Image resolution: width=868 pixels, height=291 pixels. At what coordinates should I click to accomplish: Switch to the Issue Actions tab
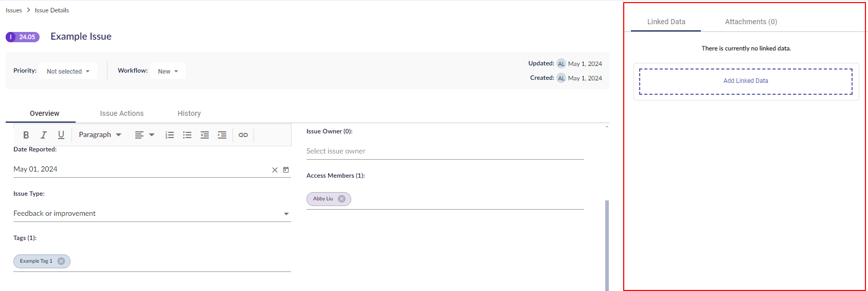[122, 113]
